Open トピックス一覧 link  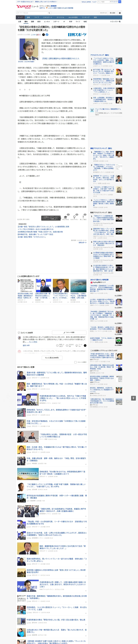click(115, 21)
